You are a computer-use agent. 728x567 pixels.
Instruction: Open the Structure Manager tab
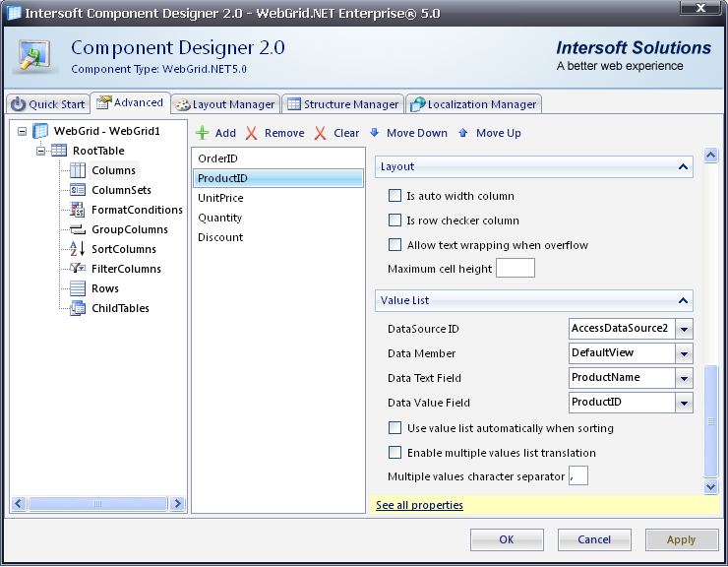coord(342,104)
